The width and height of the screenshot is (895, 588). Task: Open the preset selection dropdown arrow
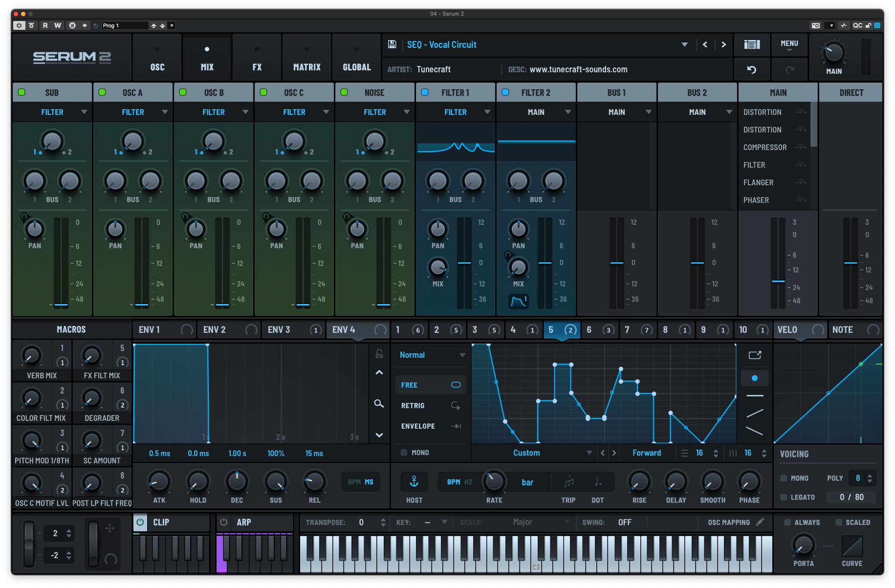click(x=684, y=44)
